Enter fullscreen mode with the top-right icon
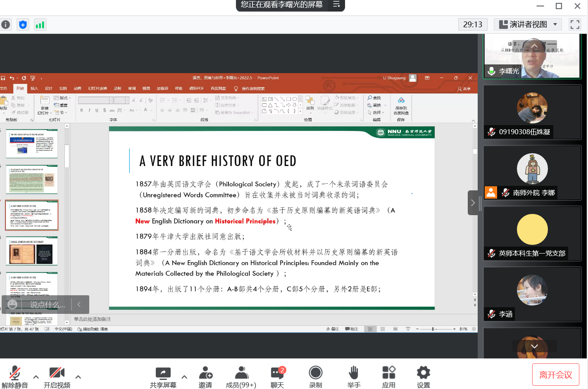 point(575,24)
